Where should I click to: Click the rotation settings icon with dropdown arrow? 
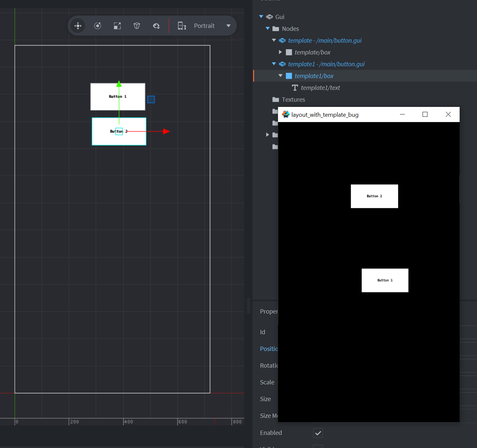pos(156,26)
